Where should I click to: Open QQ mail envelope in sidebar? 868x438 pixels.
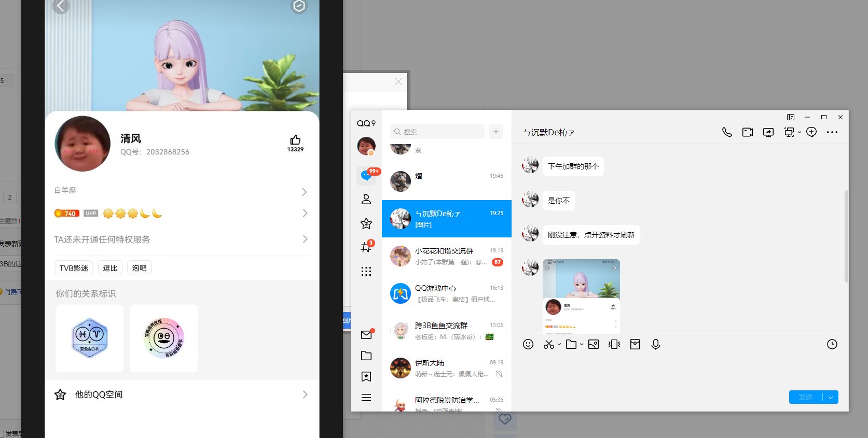[366, 334]
